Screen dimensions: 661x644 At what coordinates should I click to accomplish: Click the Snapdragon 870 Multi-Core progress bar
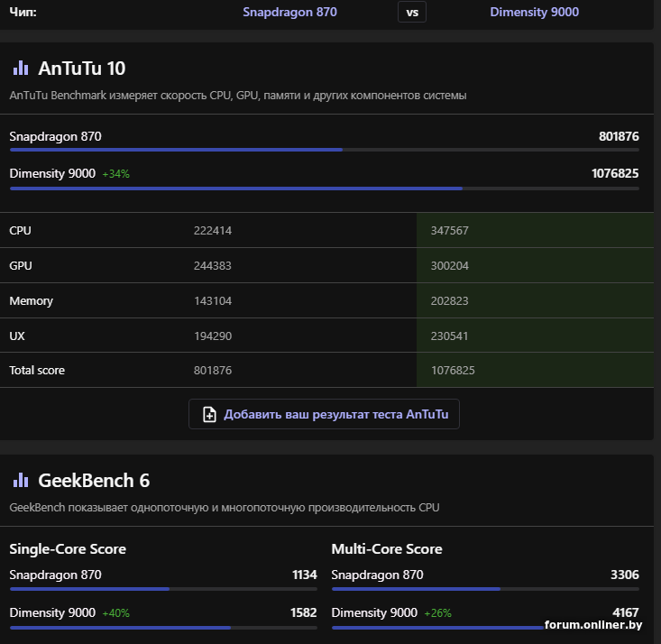click(x=485, y=589)
